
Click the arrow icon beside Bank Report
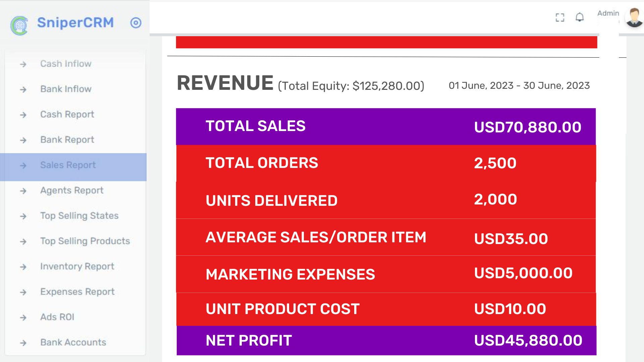(x=23, y=140)
